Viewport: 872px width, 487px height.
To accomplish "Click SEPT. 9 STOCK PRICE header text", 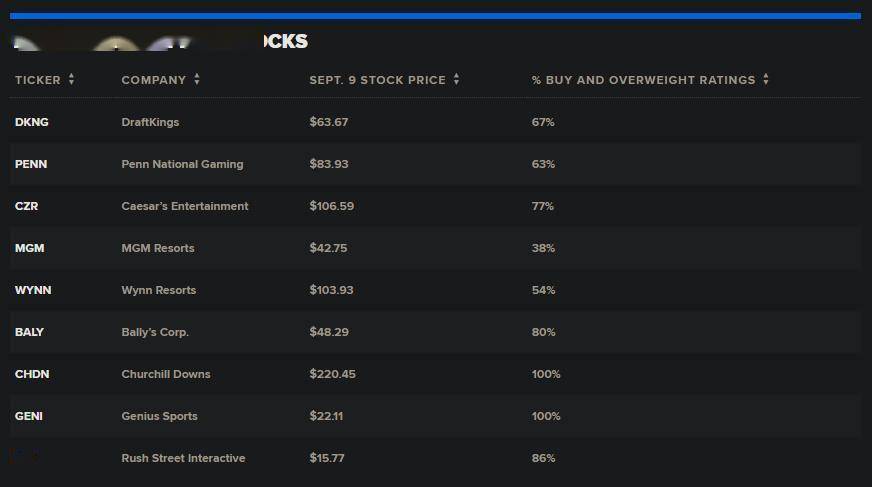I will tap(378, 80).
